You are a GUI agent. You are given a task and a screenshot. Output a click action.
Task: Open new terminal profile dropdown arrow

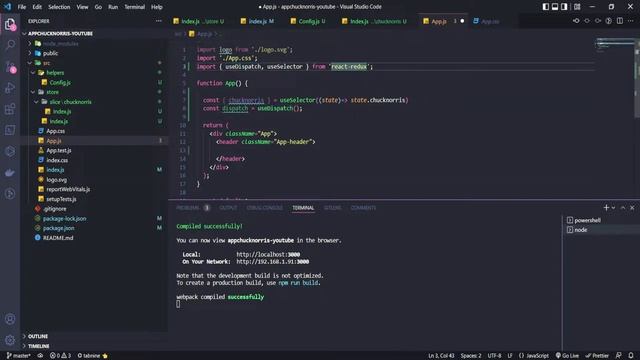[613, 208]
